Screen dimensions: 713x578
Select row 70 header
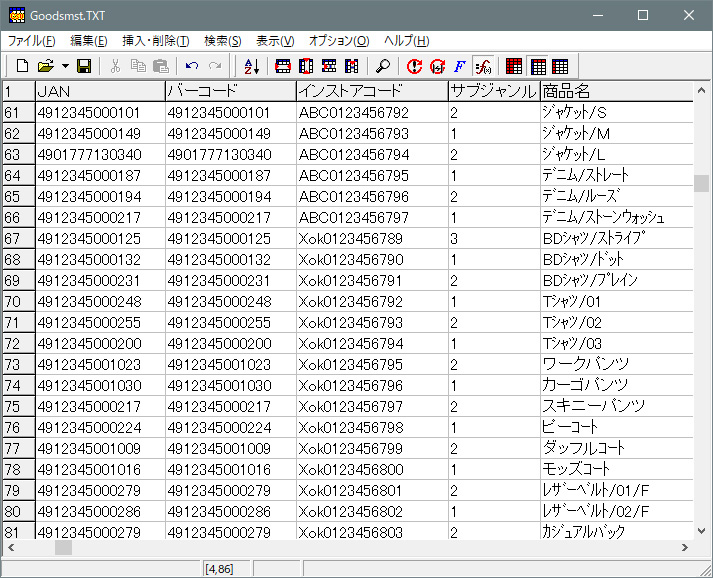click(17, 301)
